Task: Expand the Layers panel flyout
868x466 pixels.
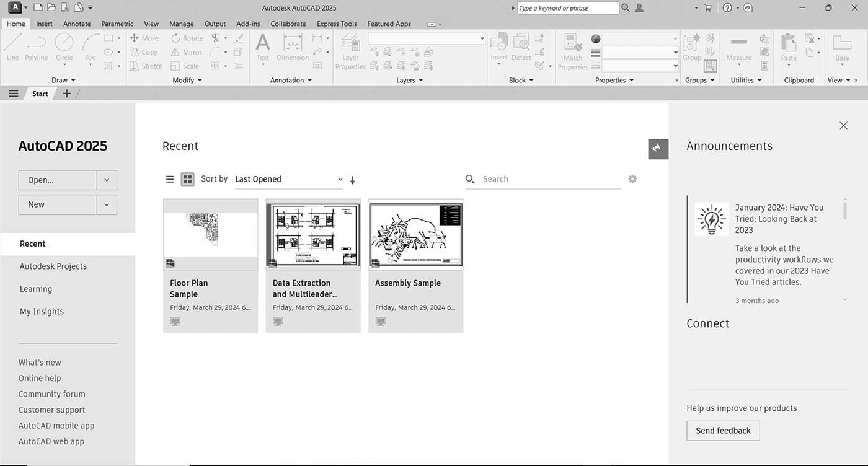Action: [409, 80]
